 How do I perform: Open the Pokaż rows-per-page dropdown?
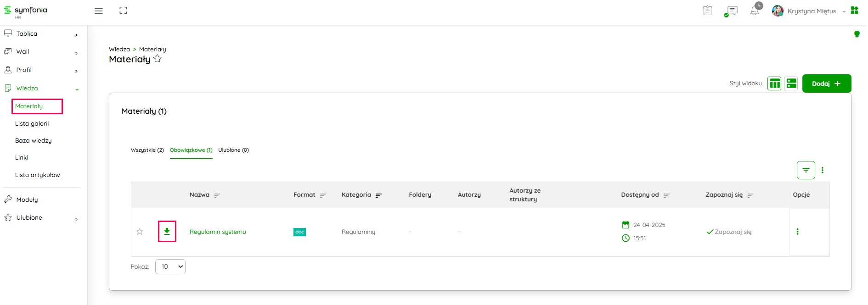[170, 266]
